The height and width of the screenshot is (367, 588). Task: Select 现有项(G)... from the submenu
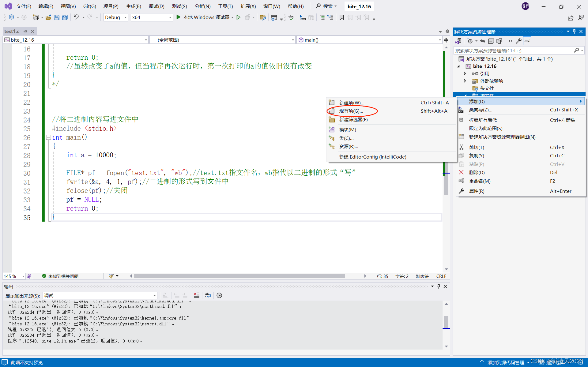pos(351,111)
